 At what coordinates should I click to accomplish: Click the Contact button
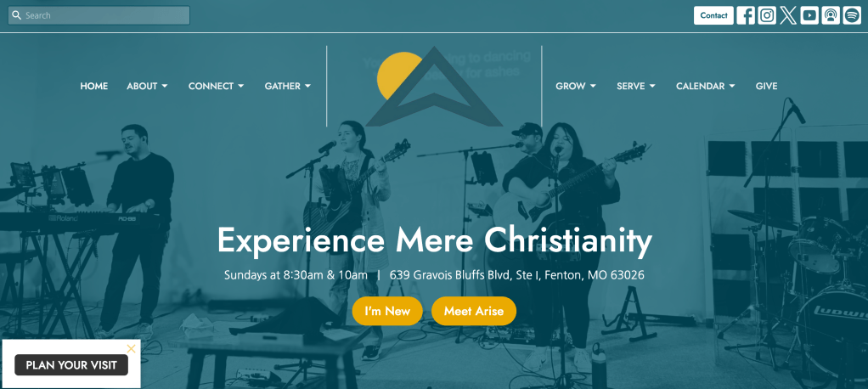[x=713, y=15]
